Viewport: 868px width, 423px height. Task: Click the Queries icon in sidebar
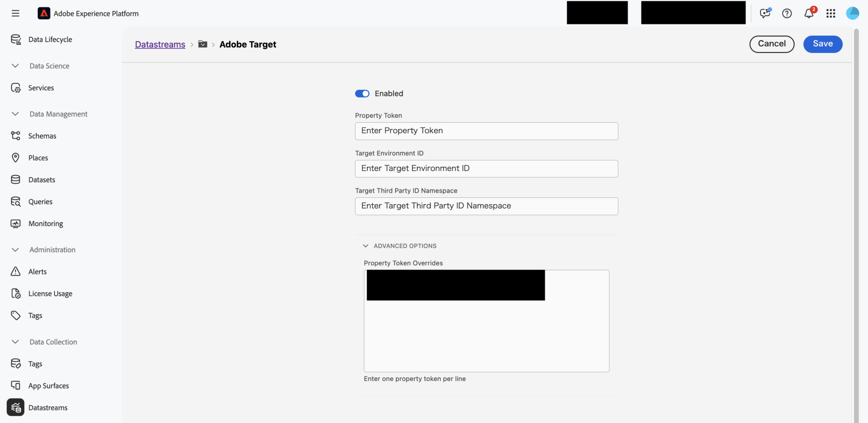coord(16,202)
